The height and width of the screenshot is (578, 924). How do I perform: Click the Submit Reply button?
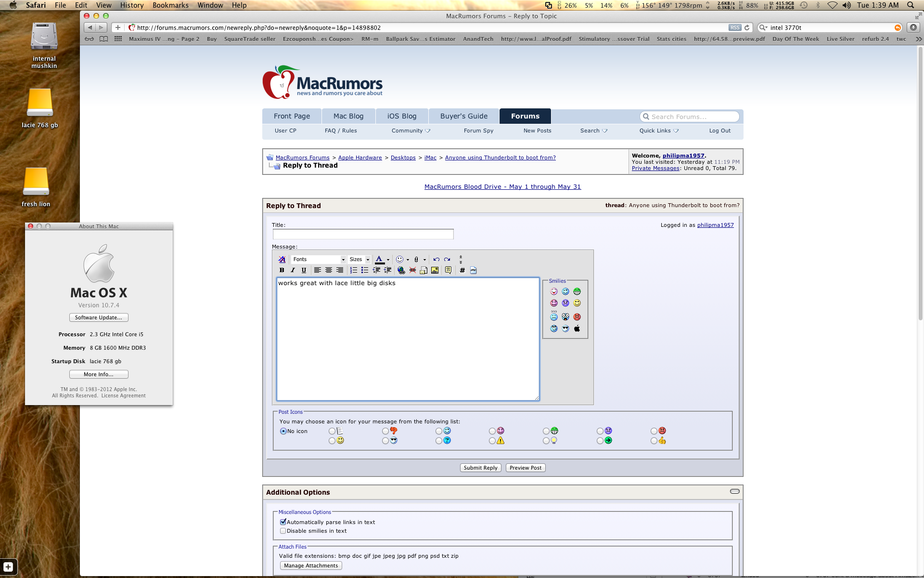click(481, 468)
